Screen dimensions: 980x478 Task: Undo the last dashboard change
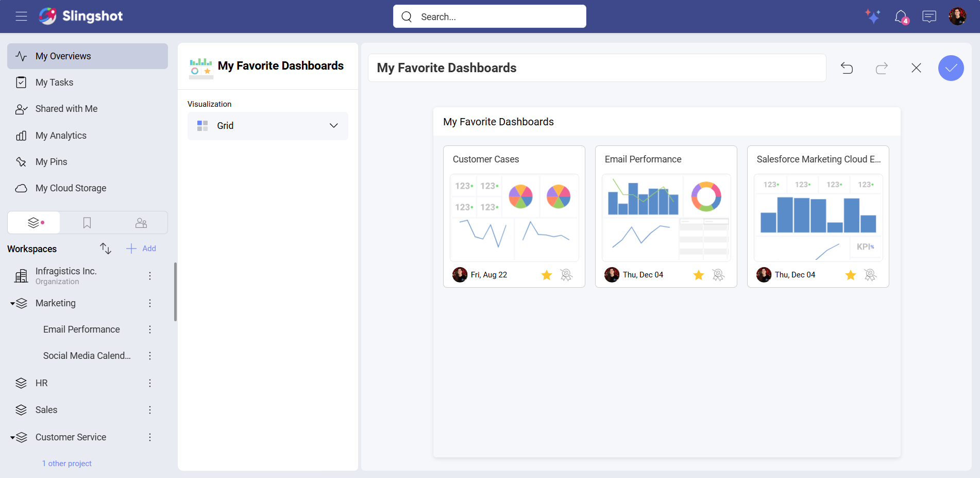tap(847, 68)
